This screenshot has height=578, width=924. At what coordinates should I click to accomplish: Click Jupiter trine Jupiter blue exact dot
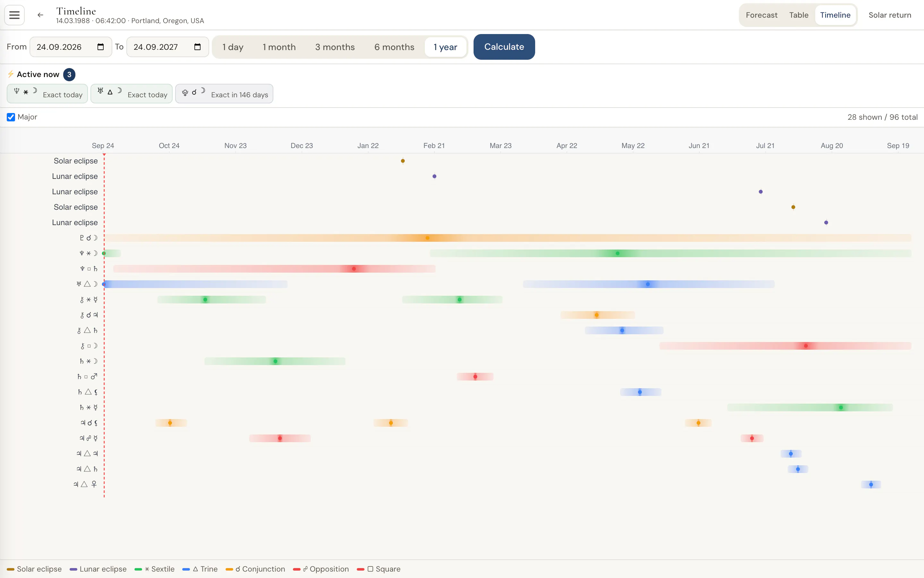[x=791, y=454]
